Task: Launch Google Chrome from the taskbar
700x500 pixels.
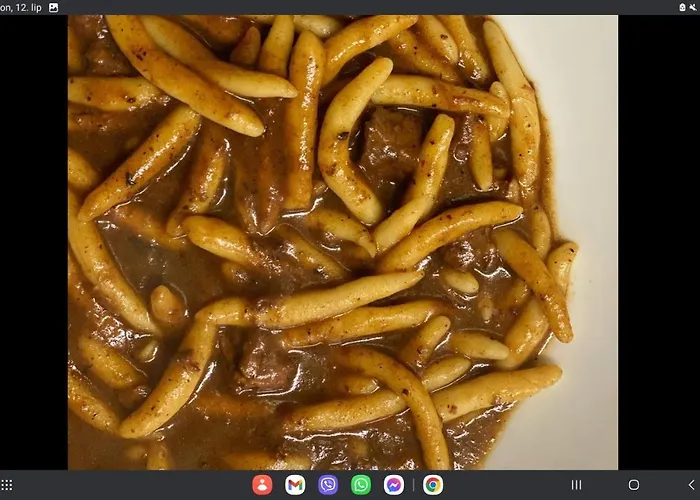Action: (x=433, y=485)
